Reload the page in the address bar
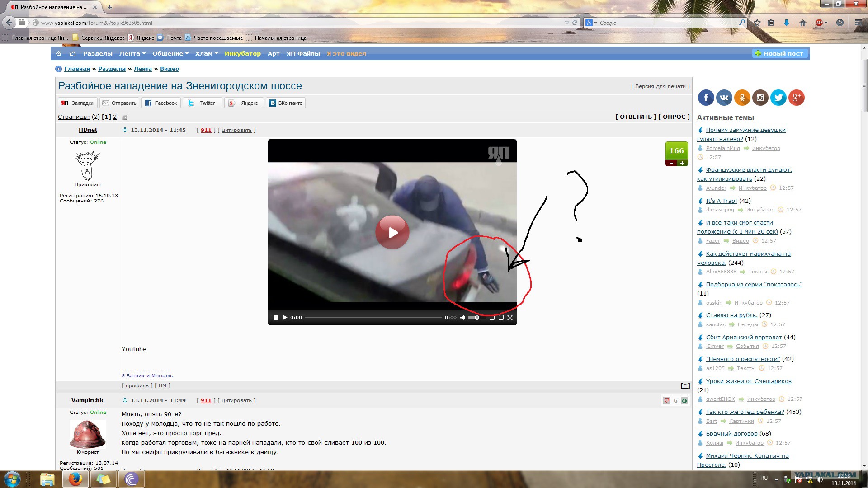Screen dimensions: 868x488 click(575, 23)
